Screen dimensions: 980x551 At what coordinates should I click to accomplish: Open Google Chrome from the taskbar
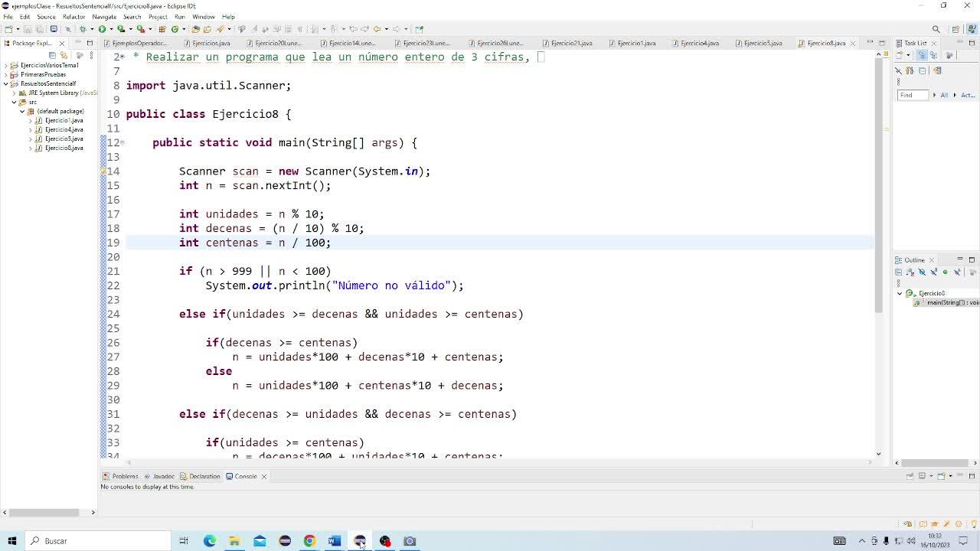(309, 541)
